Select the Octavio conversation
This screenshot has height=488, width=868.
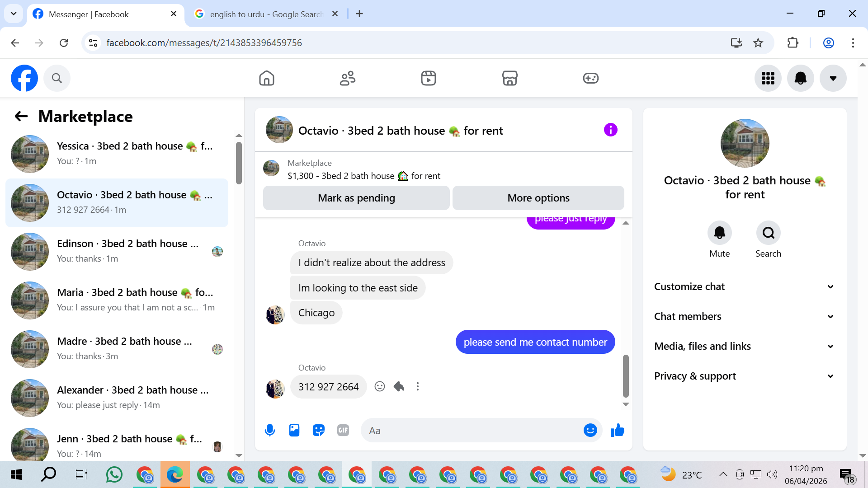coord(117,202)
